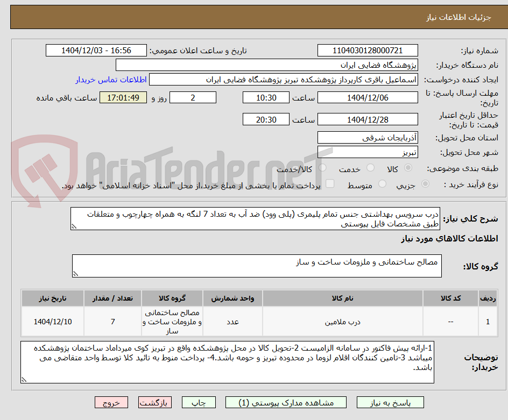Click the چاپ print button
The height and width of the screenshot is (420, 508).
(199, 402)
